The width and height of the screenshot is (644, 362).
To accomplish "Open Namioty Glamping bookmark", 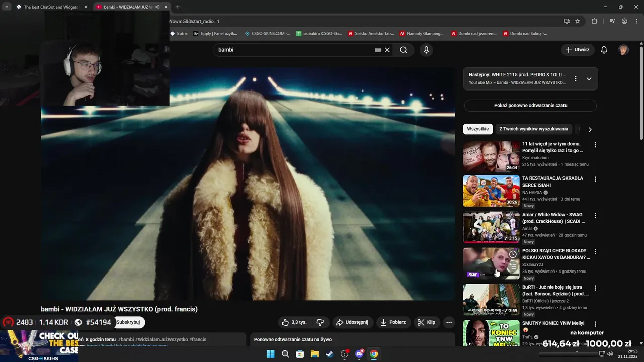I will pyautogui.click(x=422, y=34).
